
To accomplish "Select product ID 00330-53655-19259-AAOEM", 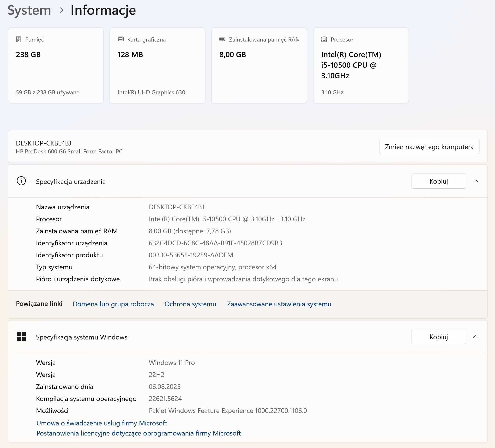I will coord(191,255).
